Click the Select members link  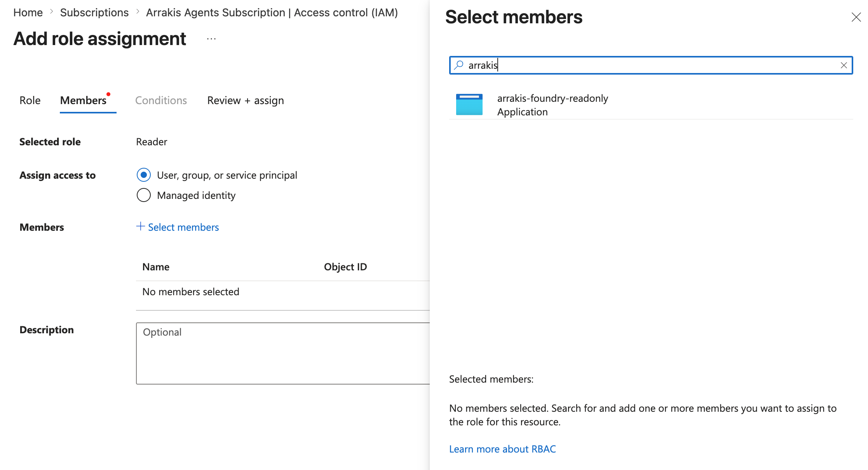(x=183, y=227)
